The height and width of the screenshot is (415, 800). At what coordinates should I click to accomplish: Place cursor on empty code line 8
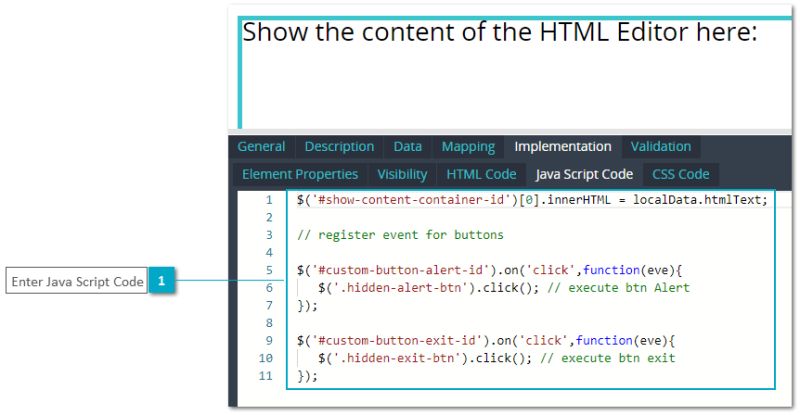[x=531, y=323]
